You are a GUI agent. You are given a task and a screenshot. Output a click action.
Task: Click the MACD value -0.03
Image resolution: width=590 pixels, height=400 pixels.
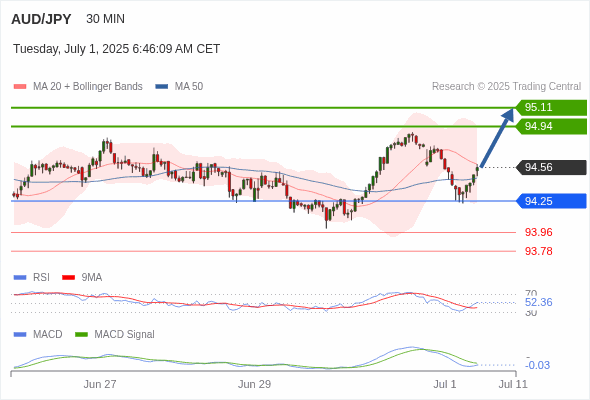[x=537, y=365]
